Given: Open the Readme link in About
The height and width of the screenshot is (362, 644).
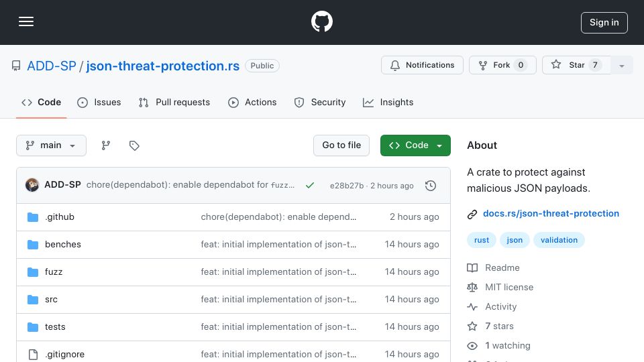Looking at the screenshot, I should [x=502, y=267].
